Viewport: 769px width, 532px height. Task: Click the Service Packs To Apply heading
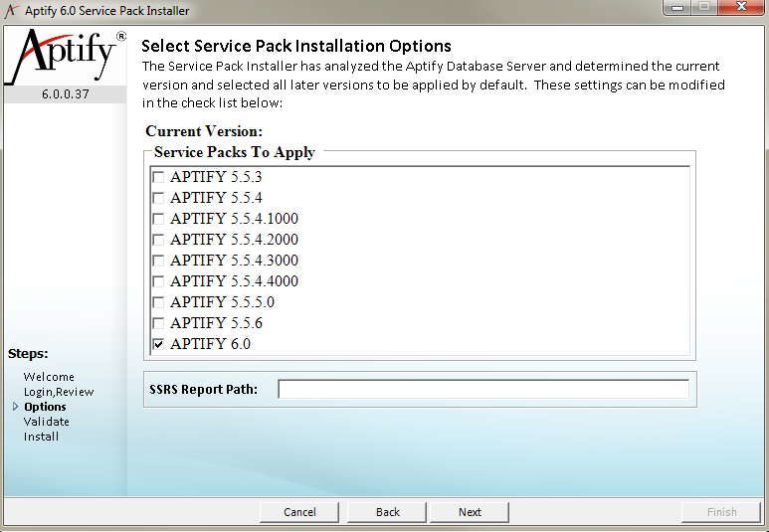[235, 152]
